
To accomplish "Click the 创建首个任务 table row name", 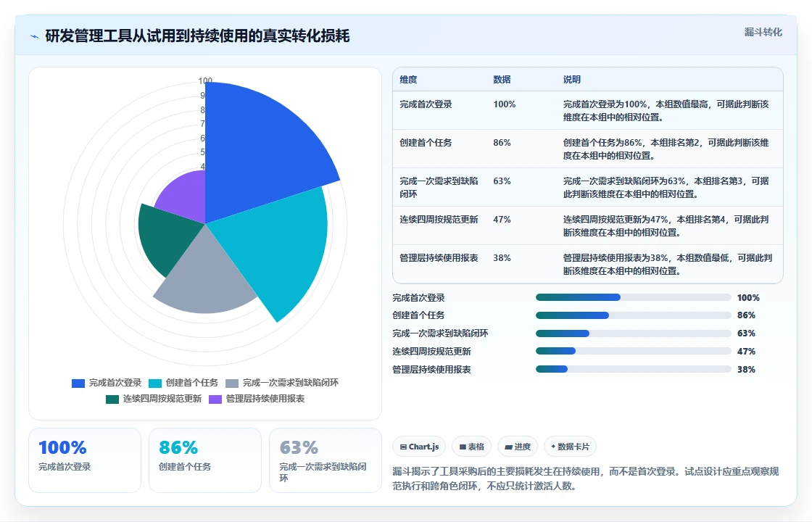I will [426, 143].
